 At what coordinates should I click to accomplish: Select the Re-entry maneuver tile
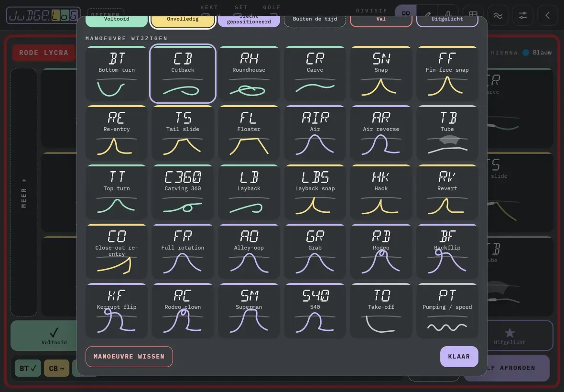(x=117, y=133)
